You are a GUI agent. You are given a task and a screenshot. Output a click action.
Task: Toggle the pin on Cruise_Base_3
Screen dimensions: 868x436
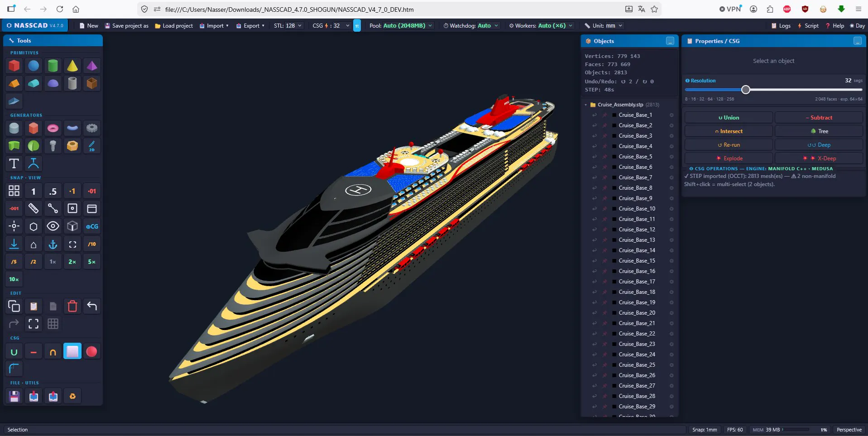click(x=604, y=136)
